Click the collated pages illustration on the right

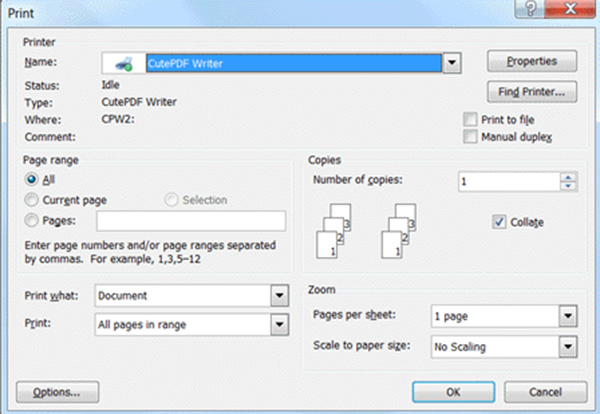pyautogui.click(x=399, y=231)
